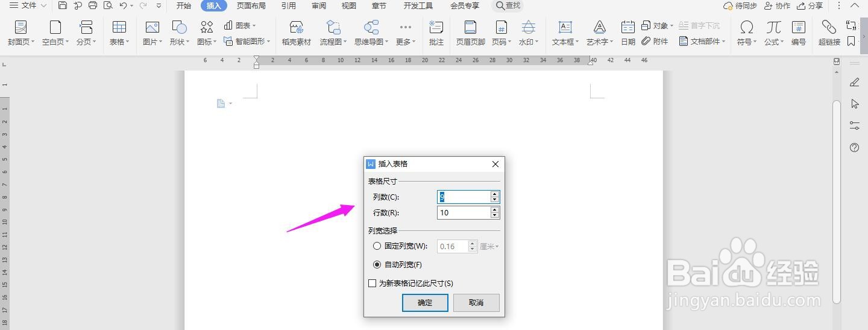Click the Table (表格) icon
This screenshot has width=868, height=330.
pyautogui.click(x=119, y=27)
